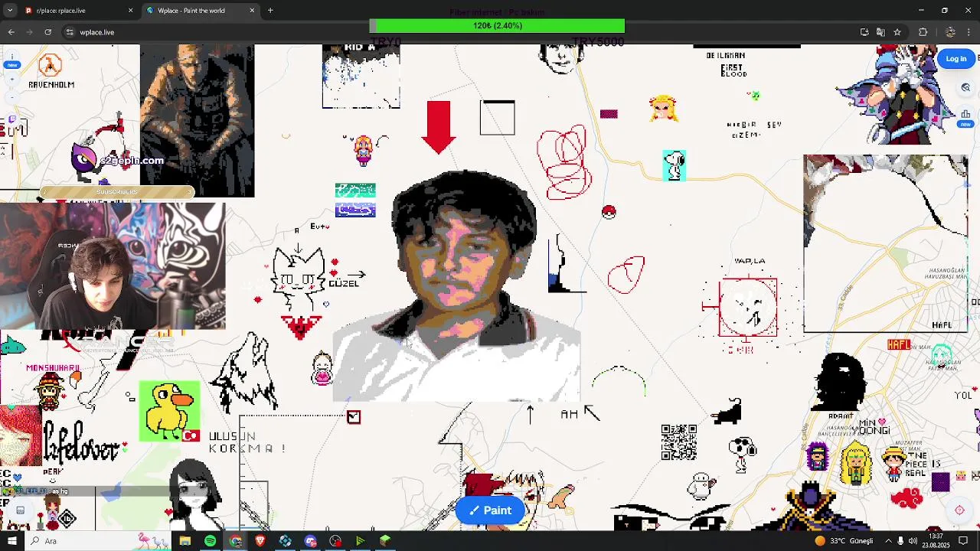Select the Wplace - Paint the world tab

pos(201,11)
